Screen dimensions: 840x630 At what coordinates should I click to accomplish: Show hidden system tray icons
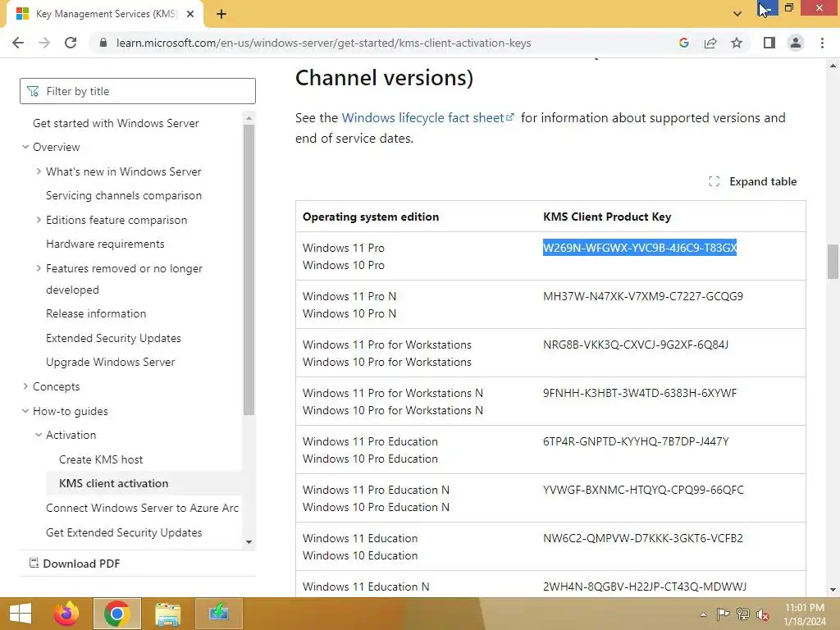tap(703, 614)
